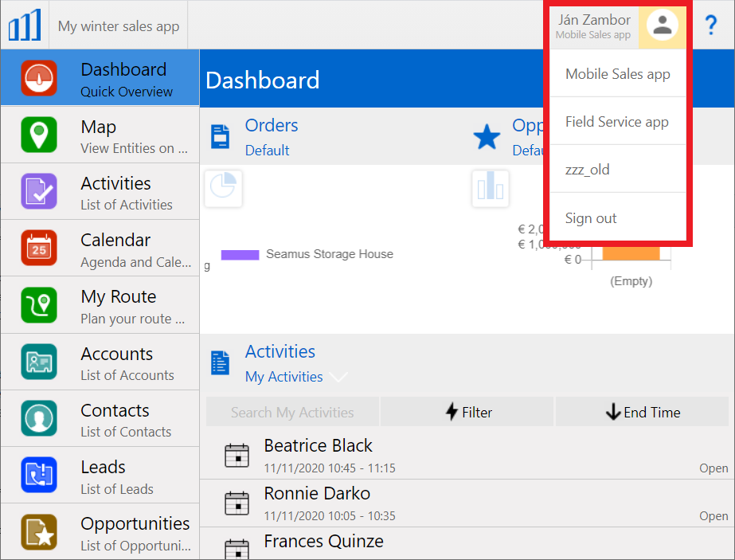This screenshot has height=560, width=735.
Task: Click the Dashboard gauge icon in sidebar
Action: coord(38,78)
